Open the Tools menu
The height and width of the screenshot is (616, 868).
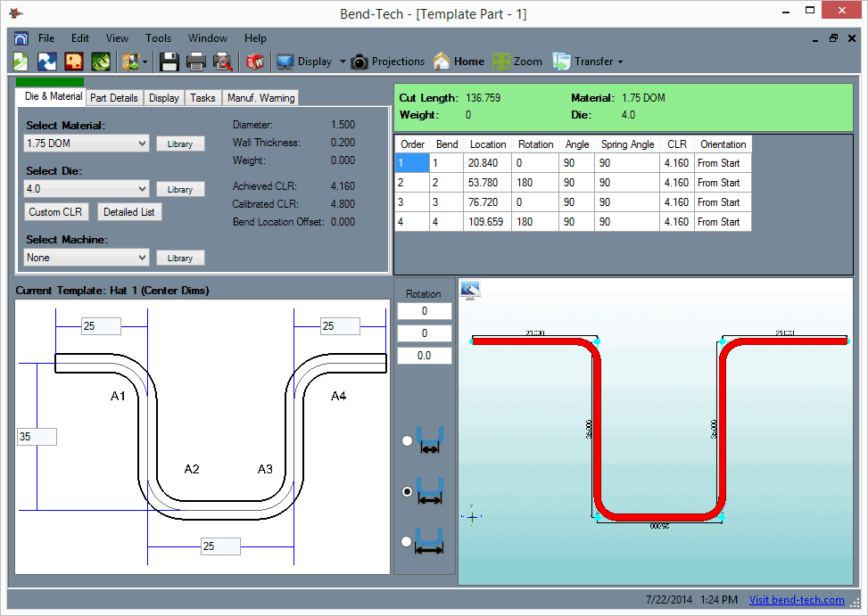click(x=158, y=38)
